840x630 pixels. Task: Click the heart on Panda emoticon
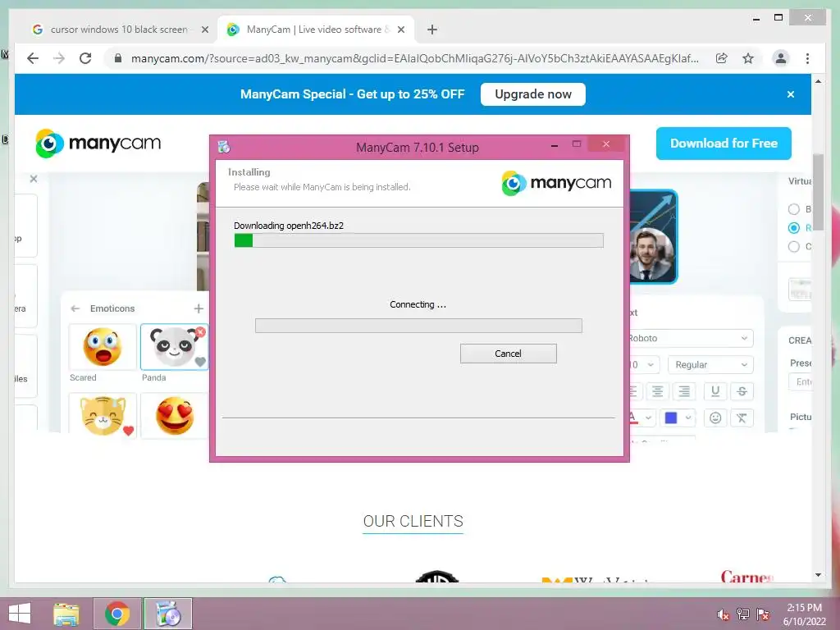click(200, 362)
